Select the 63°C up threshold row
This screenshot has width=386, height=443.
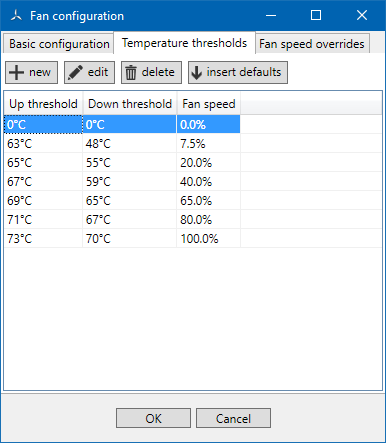(193, 144)
